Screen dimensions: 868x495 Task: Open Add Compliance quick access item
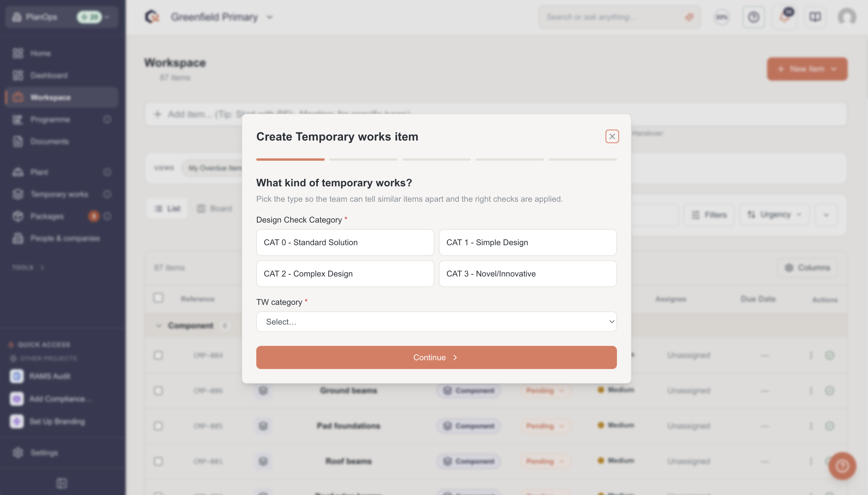pos(51,399)
